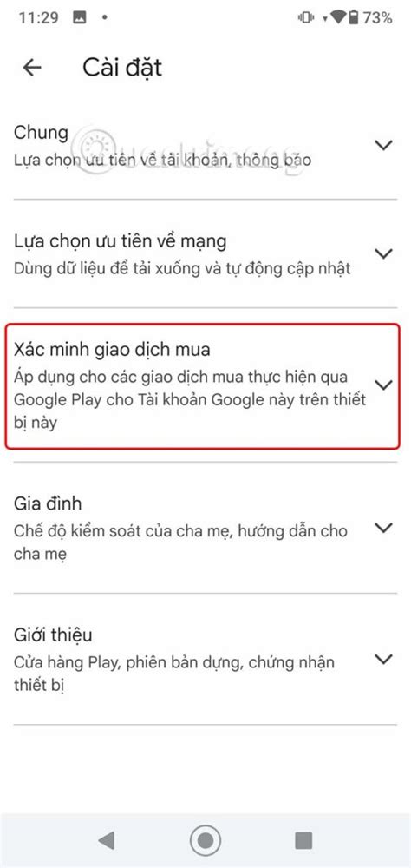Viewport: 411px width, 868px height.
Task: Expand the Giới thiệu section chevron
Action: [383, 659]
